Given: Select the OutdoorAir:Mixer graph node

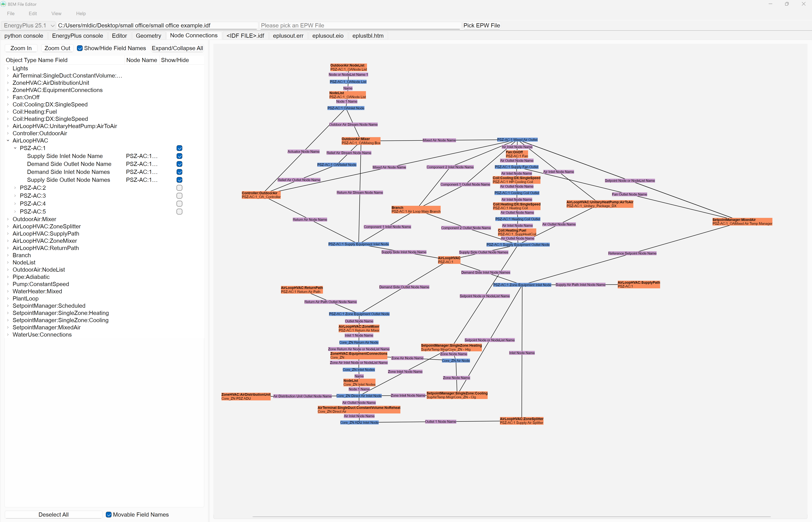Looking at the screenshot, I should (361, 141).
